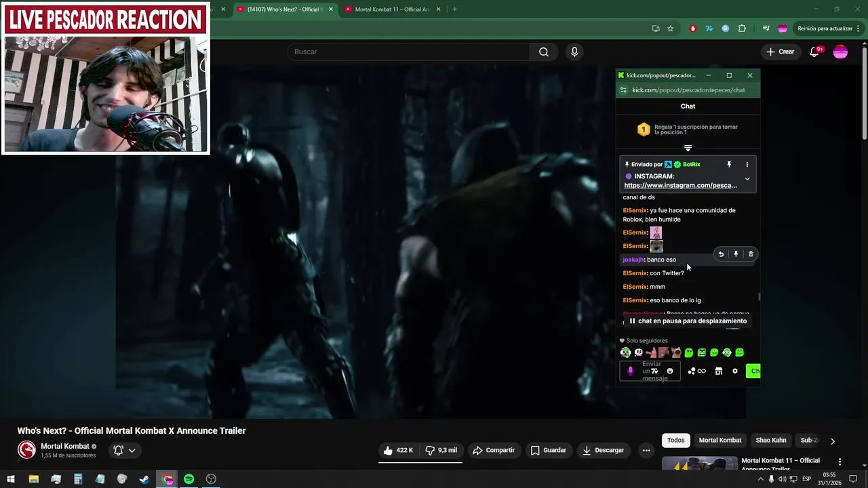868x488 pixels.
Task: Collapse the gift leaderboard handle in chat
Action: coord(688,148)
